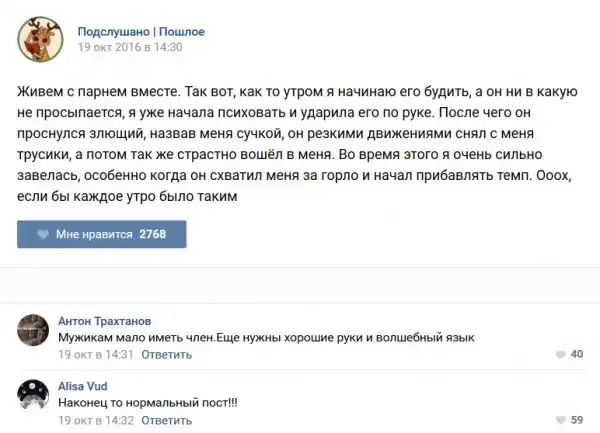The image size is (600, 433).
Task: Open Антон Трахтанов's name link
Action: pos(105,321)
